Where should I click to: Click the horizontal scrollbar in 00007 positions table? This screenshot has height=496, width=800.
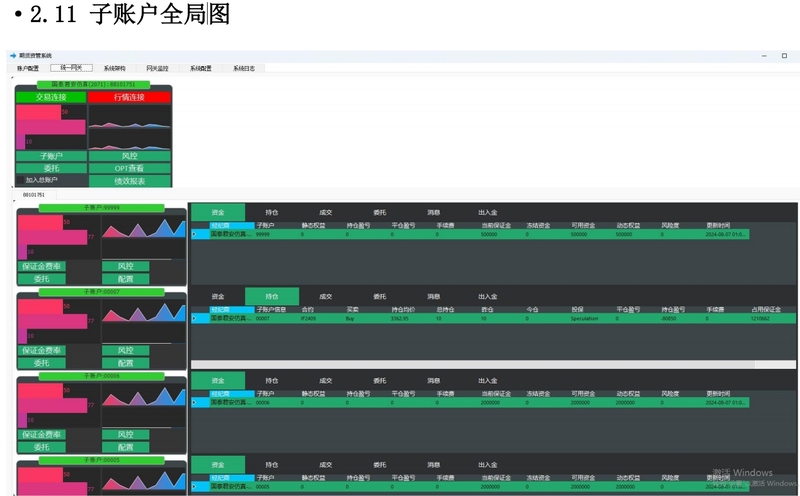click(x=473, y=364)
